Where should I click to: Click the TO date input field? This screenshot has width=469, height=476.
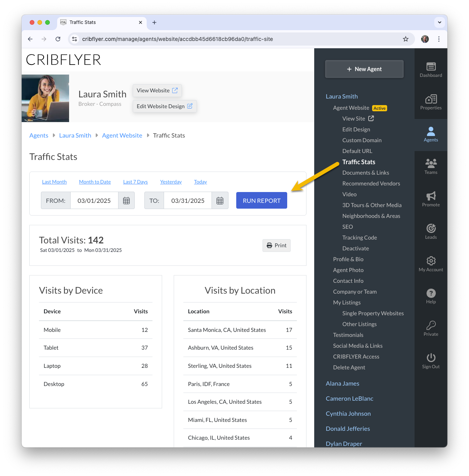188,201
